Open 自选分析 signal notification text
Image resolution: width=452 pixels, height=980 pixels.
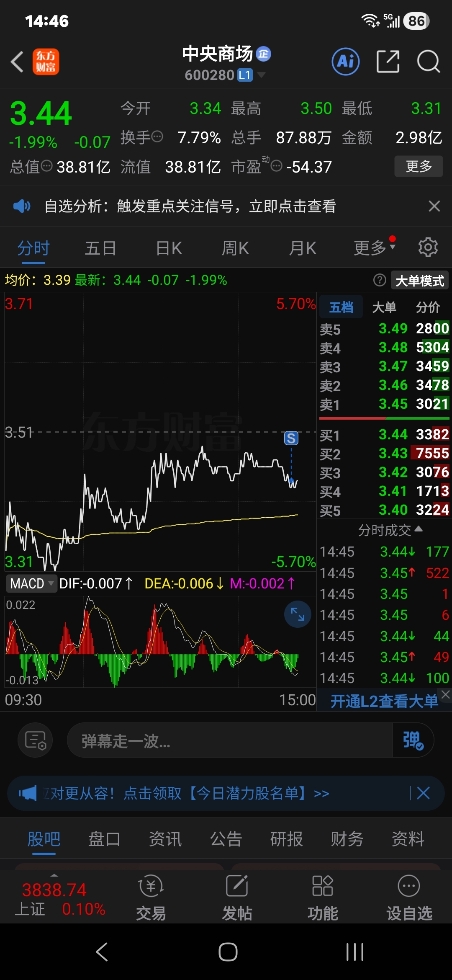(x=190, y=206)
